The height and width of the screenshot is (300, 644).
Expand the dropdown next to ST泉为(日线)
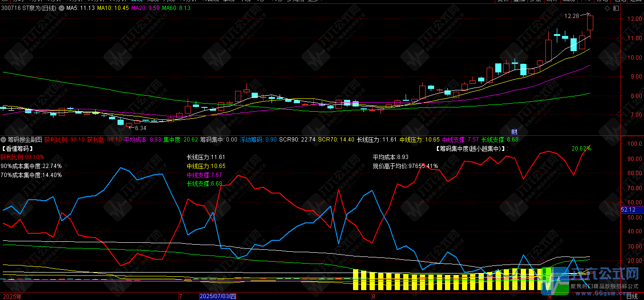click(62, 8)
